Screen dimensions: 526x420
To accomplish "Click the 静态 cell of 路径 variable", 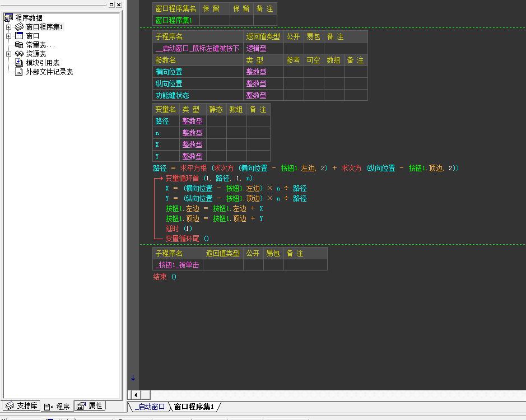I will pos(216,121).
